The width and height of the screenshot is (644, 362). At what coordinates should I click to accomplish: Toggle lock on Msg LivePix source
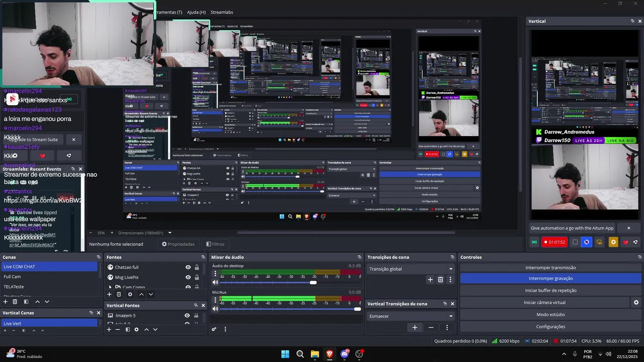coord(197,277)
